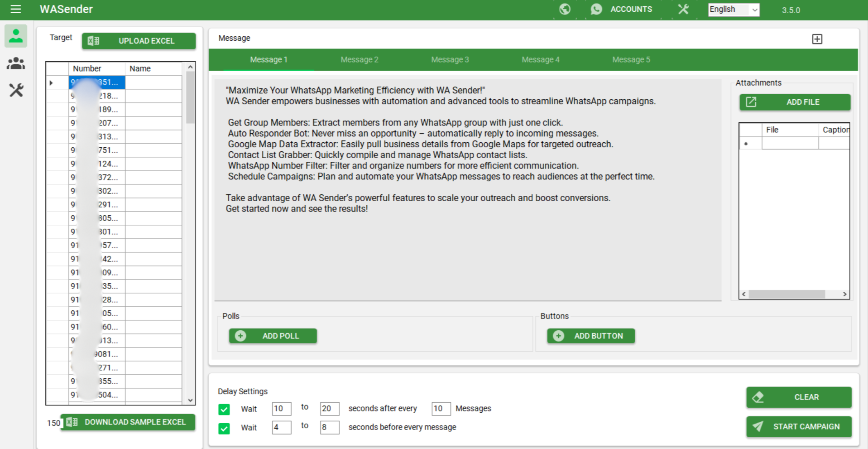This screenshot has width=868, height=449.
Task: Select the single contact sidebar icon
Action: [x=16, y=36]
